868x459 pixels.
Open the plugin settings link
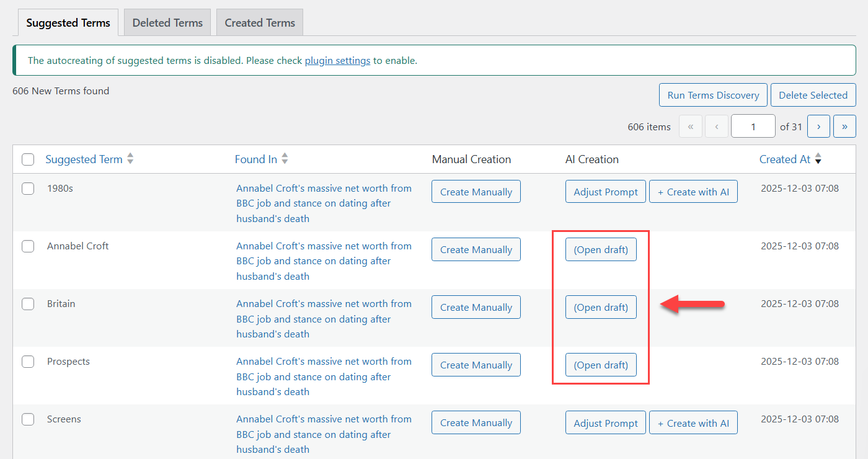pos(337,60)
